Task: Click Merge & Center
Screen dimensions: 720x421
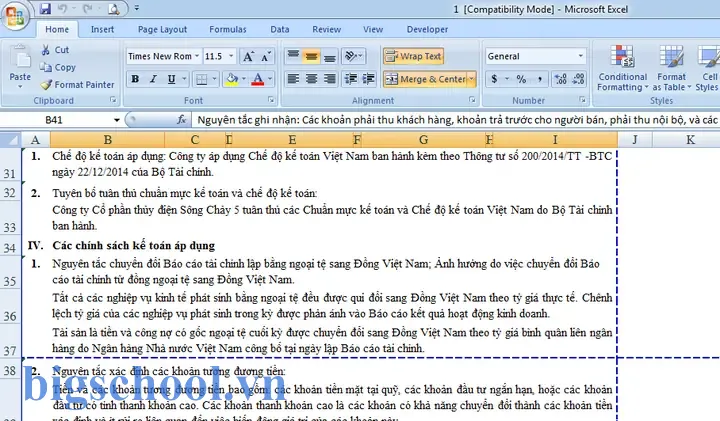Action: tap(425, 79)
